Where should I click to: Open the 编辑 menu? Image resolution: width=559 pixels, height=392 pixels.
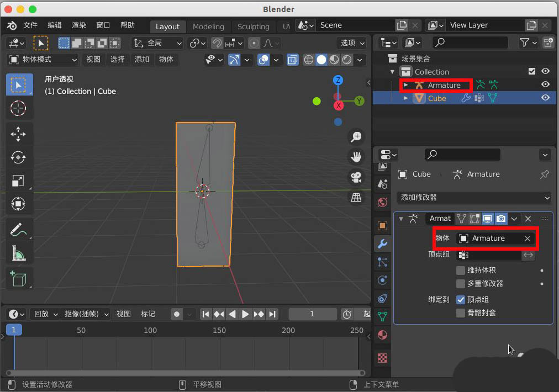pyautogui.click(x=55, y=25)
